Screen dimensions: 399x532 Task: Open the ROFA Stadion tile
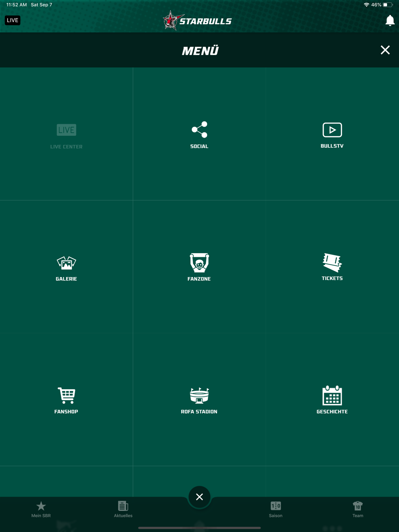click(199, 400)
